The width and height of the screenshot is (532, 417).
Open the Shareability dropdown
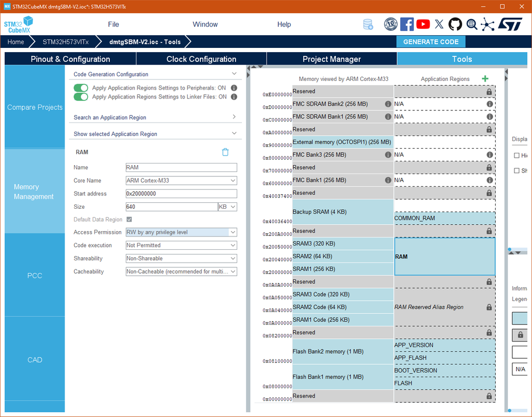point(181,258)
